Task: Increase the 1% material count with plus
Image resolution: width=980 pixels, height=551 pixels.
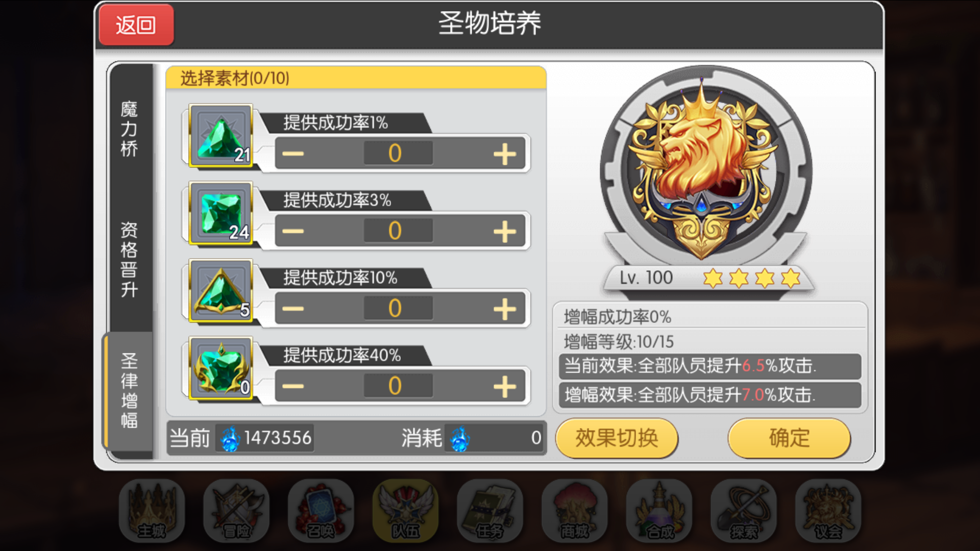Action: click(x=504, y=154)
